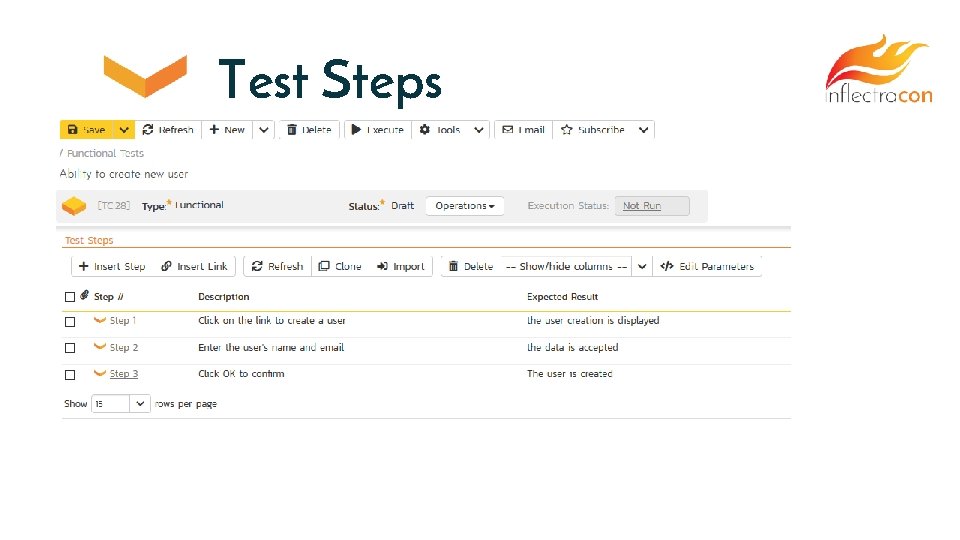
Task: Click the rows per page selector
Action: coord(120,404)
